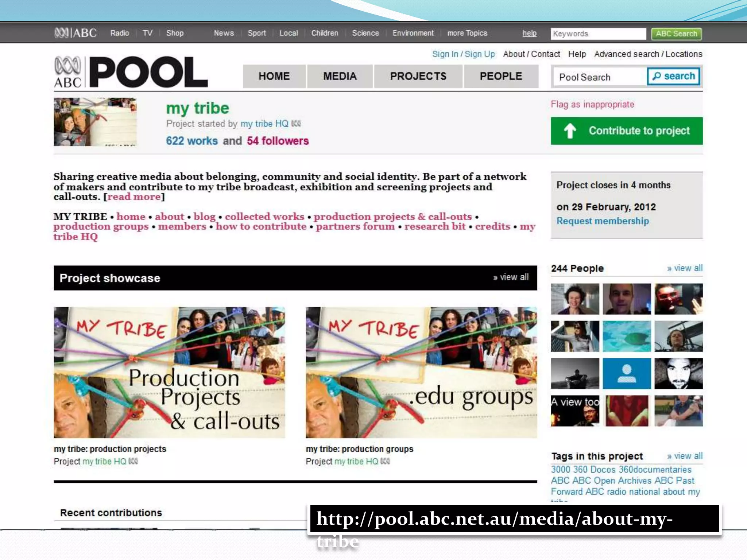This screenshot has width=747, height=560.
Task: Open production groups link
Action: pos(101,227)
